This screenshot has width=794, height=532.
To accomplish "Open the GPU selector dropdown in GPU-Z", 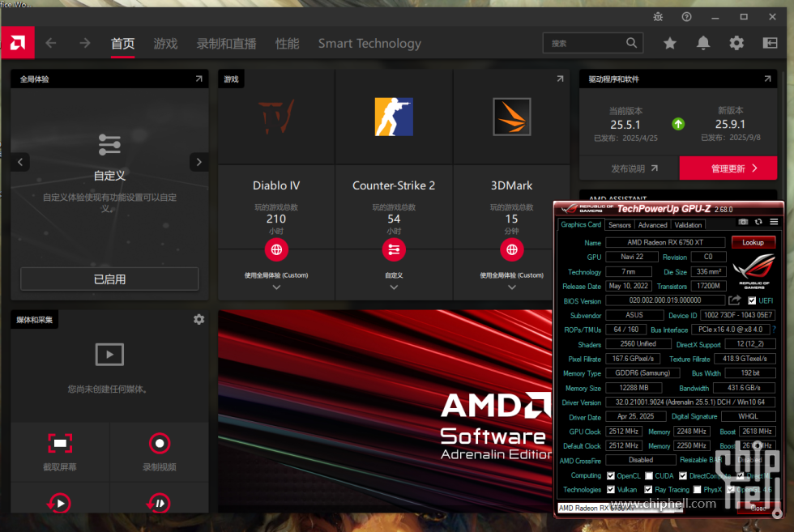I will (x=621, y=508).
